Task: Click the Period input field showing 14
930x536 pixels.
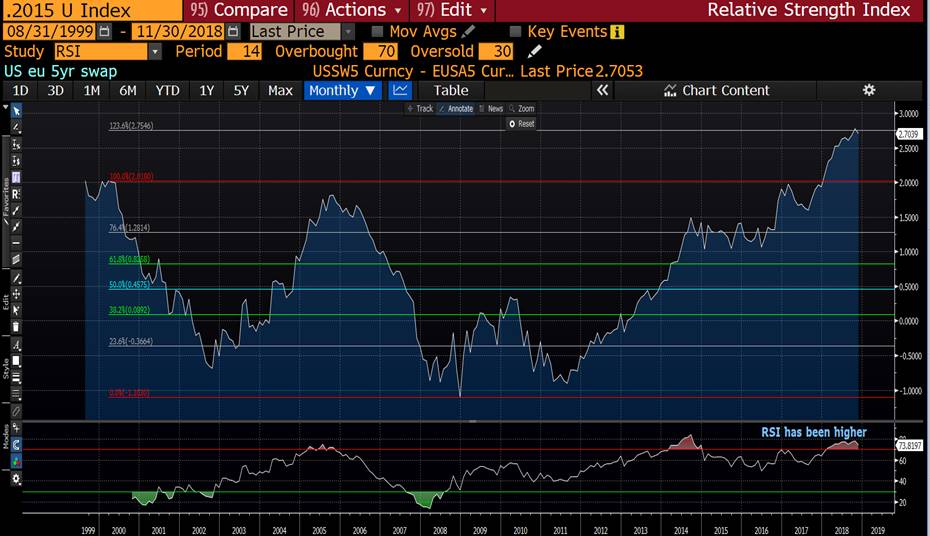Action: [244, 51]
